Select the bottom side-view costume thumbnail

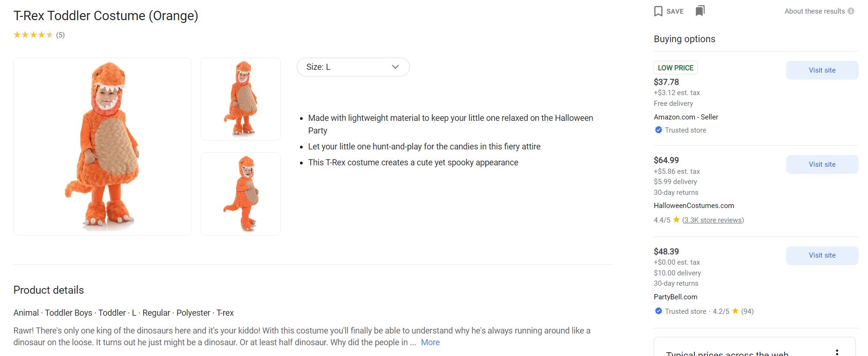coord(241,193)
